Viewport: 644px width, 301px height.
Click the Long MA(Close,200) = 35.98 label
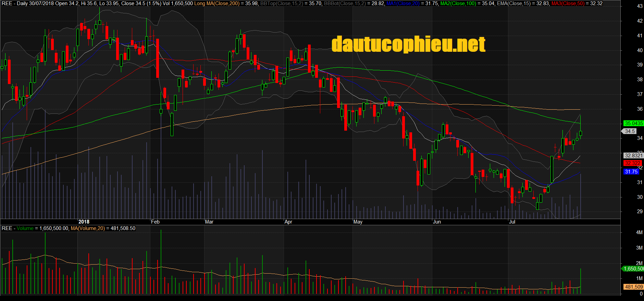coord(226,3)
